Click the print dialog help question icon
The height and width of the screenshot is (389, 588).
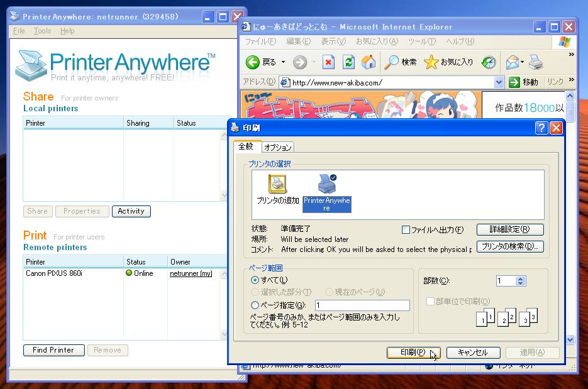541,128
